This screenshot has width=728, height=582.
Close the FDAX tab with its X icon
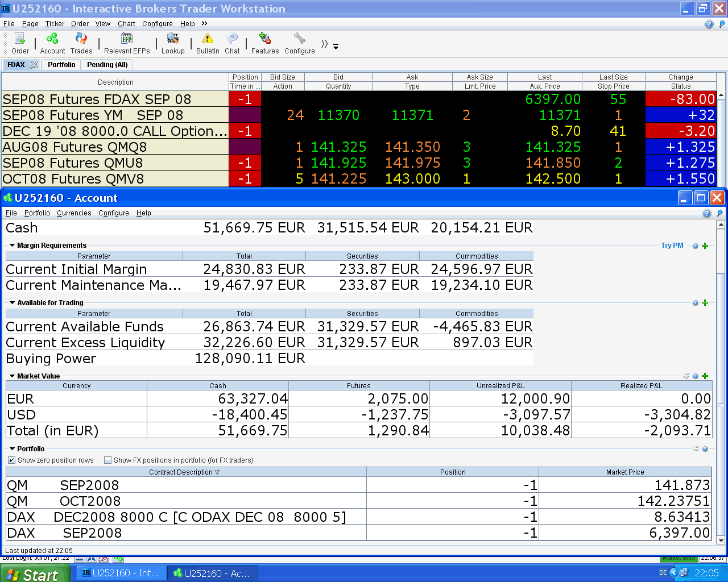pos(34,65)
